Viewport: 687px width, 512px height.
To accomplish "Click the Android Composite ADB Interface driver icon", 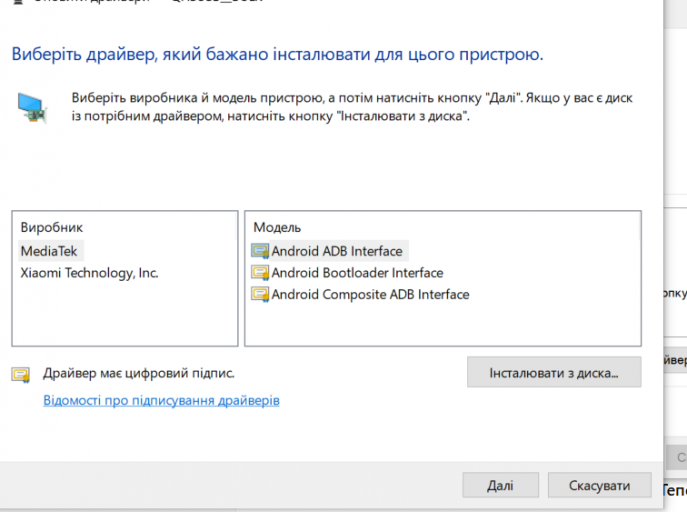I will [x=260, y=294].
